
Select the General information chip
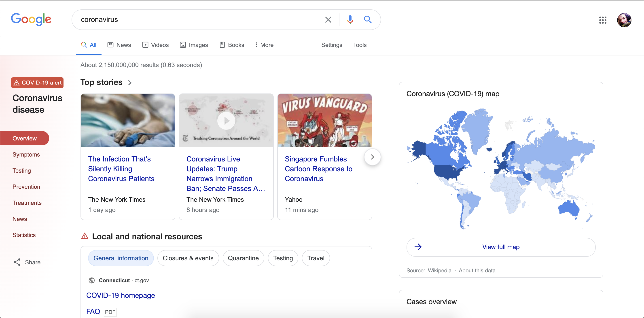pos(121,258)
